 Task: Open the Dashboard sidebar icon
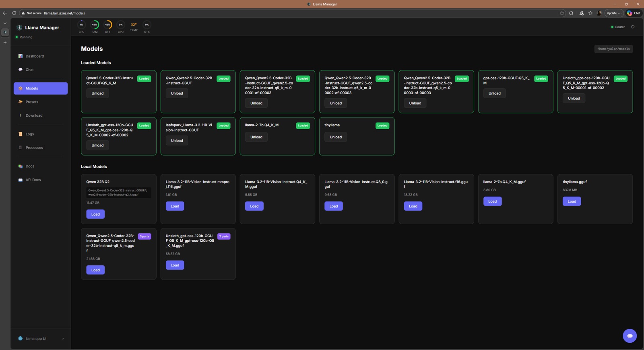(21, 56)
